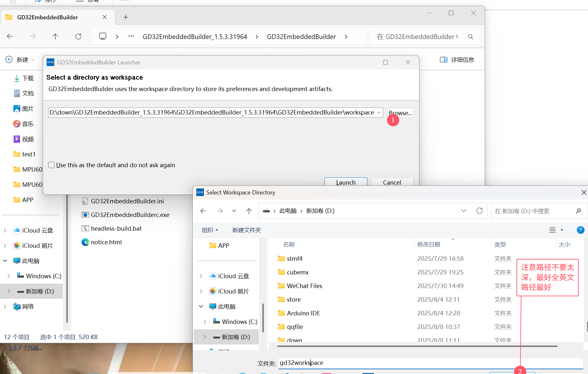Refresh the workspace dialog folder view

tap(480, 211)
